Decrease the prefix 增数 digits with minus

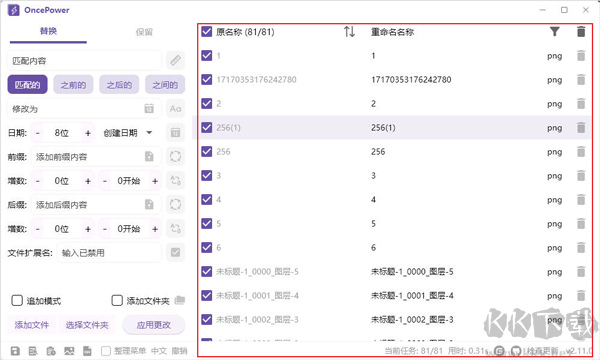(x=38, y=181)
